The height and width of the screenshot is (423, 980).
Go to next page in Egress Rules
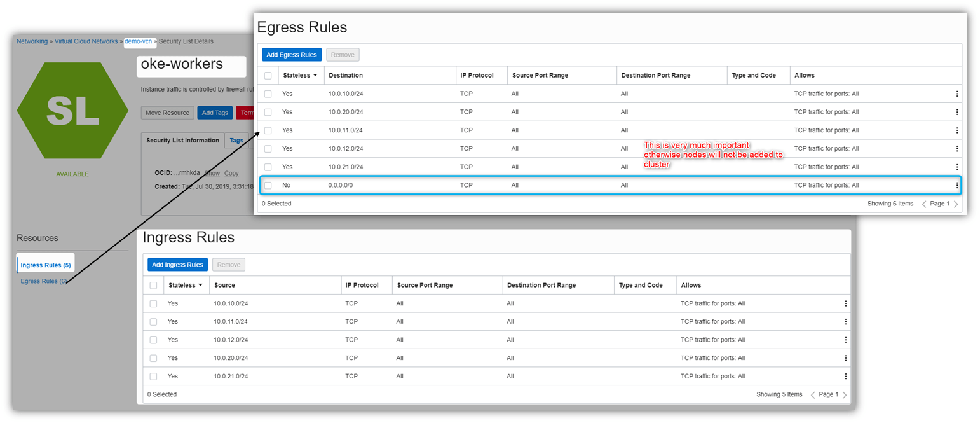[x=956, y=204]
